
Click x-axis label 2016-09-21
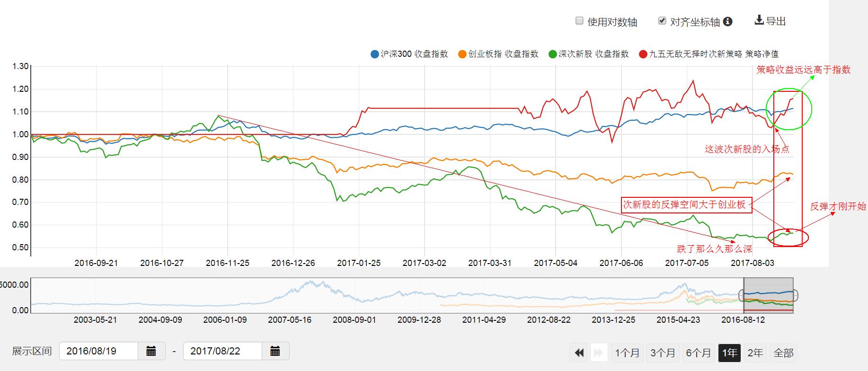(x=96, y=263)
